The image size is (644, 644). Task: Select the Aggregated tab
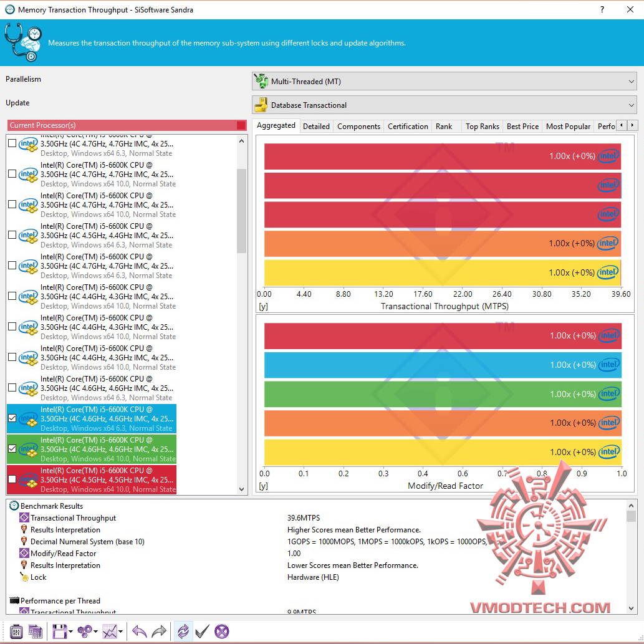(x=276, y=125)
